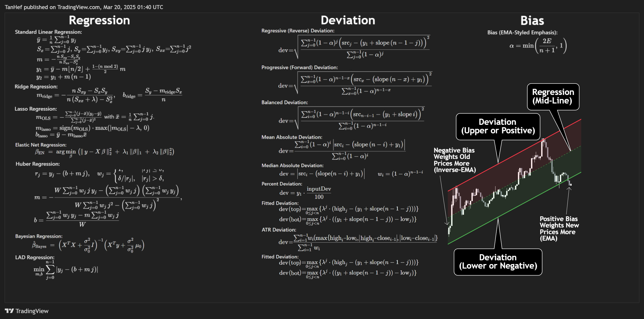644x319 pixels.
Task: Click the 'Median Absolute Deviation:' label
Action: tap(292, 165)
